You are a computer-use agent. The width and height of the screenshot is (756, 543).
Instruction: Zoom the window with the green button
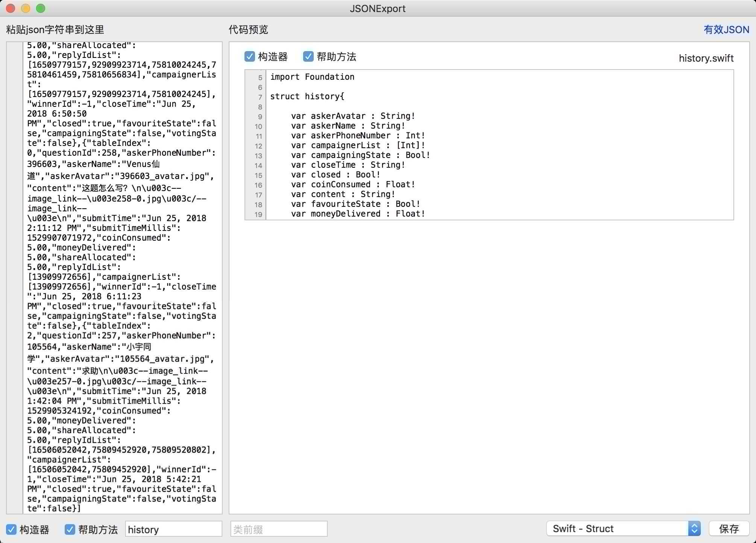pos(41,8)
